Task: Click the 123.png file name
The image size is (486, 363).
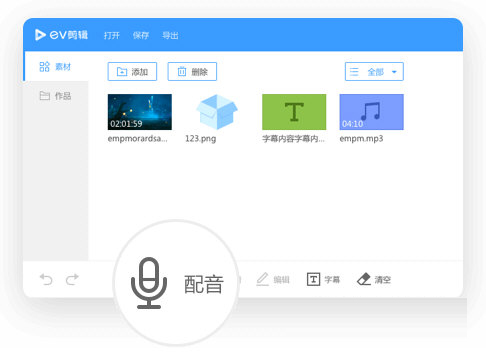Action: [201, 139]
